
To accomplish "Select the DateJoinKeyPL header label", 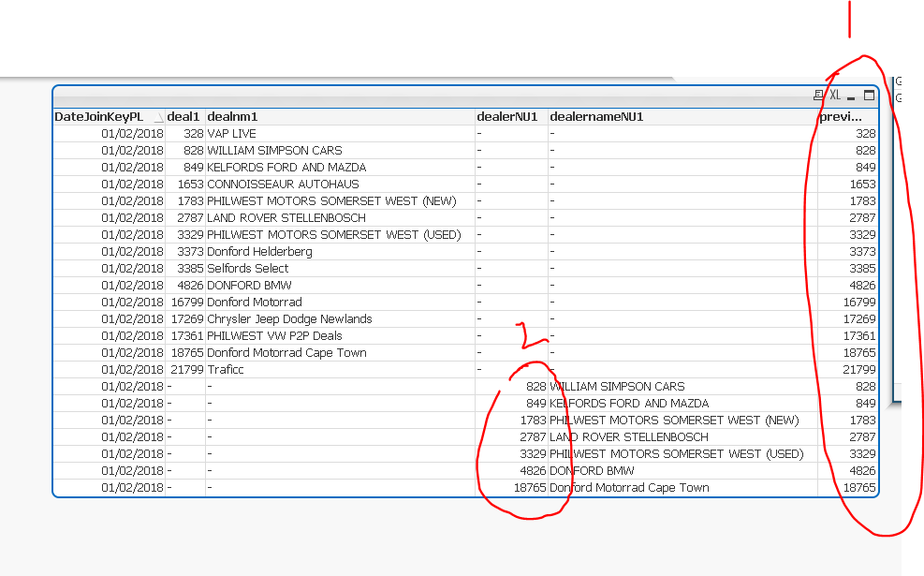I will [x=99, y=117].
